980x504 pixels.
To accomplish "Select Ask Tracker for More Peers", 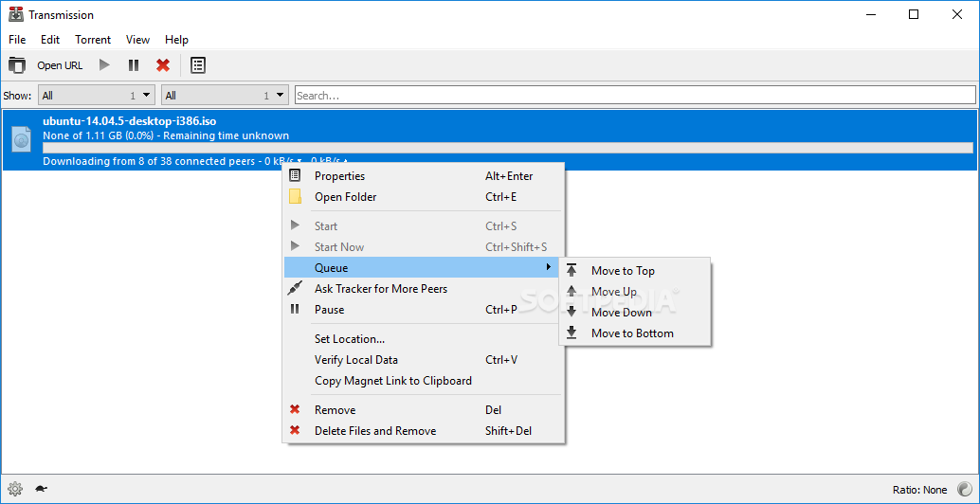I will pos(424,289).
